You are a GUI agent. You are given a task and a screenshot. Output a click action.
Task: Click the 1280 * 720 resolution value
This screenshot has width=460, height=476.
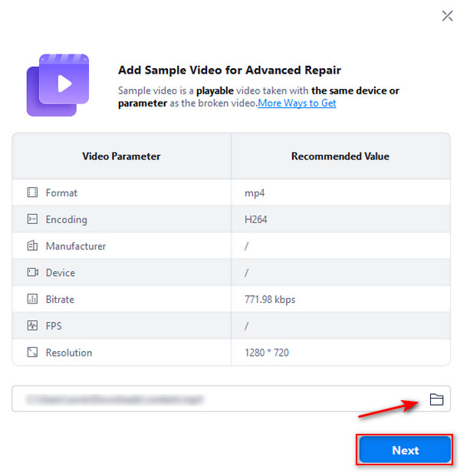(267, 353)
